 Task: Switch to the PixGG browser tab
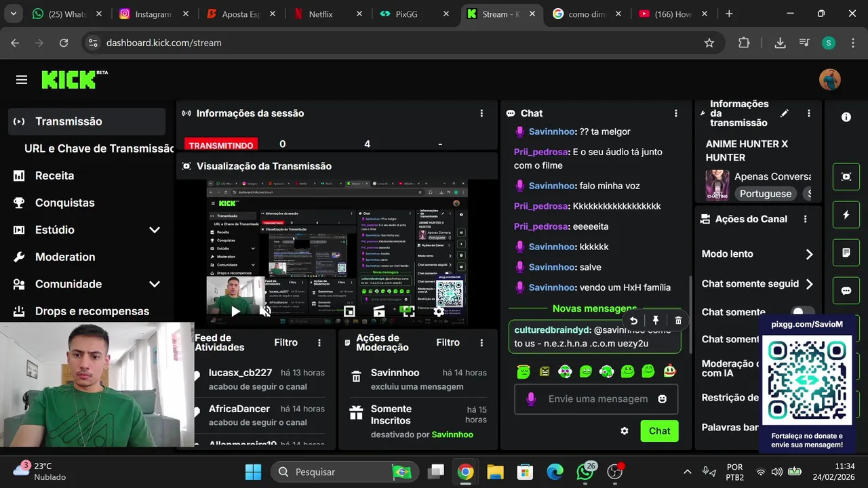pyautogui.click(x=414, y=14)
